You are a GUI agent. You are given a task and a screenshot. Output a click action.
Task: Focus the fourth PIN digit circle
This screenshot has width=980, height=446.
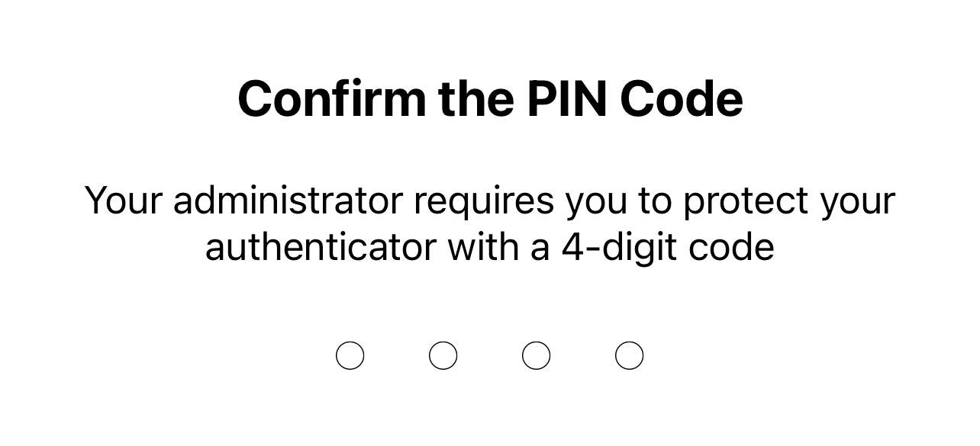point(630,355)
